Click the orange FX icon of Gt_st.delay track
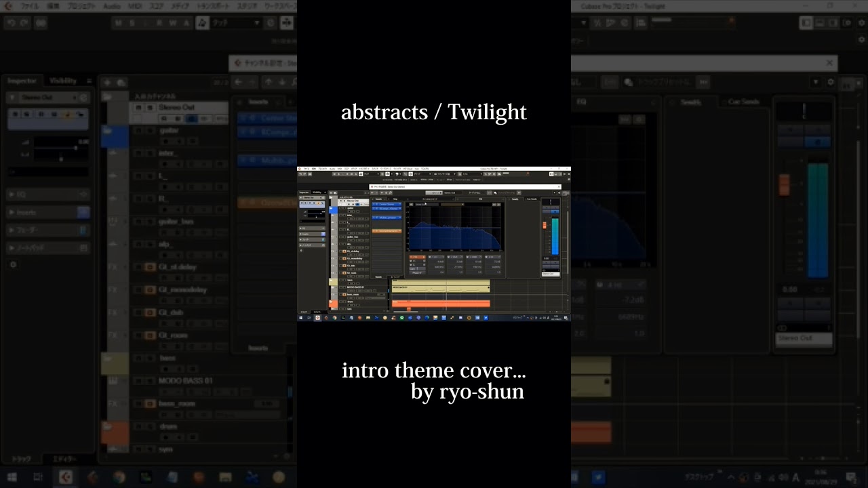The image size is (868, 488). 151,267
